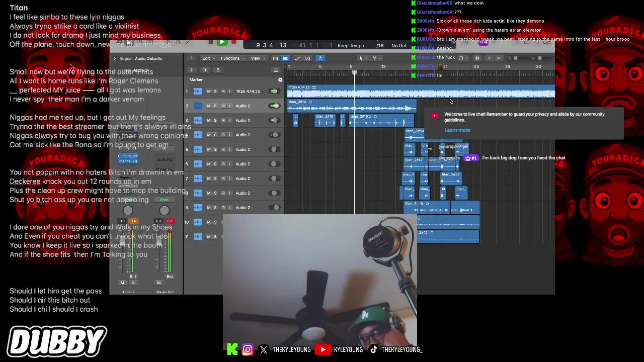Record-enable the Titan 4.14.25 track
Screen dimensions: 644x362
[x=223, y=92]
